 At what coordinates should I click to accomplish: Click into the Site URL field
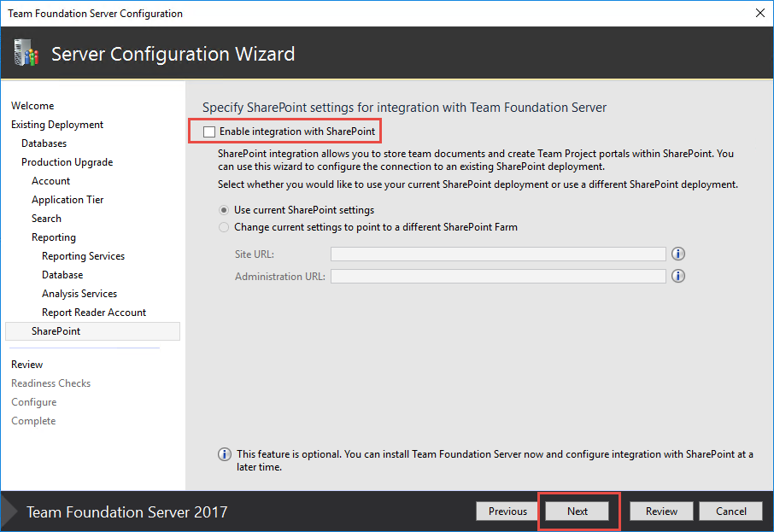tap(499, 254)
